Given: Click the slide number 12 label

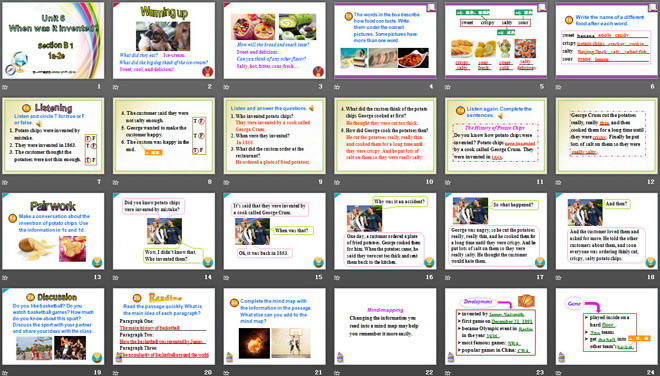Looking at the screenshot, I should [x=651, y=182].
